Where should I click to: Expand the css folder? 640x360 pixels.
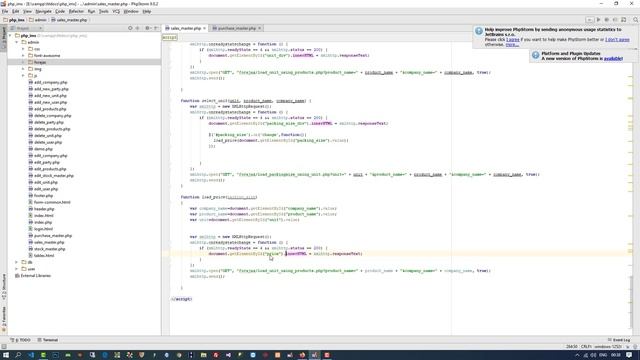click(23, 49)
